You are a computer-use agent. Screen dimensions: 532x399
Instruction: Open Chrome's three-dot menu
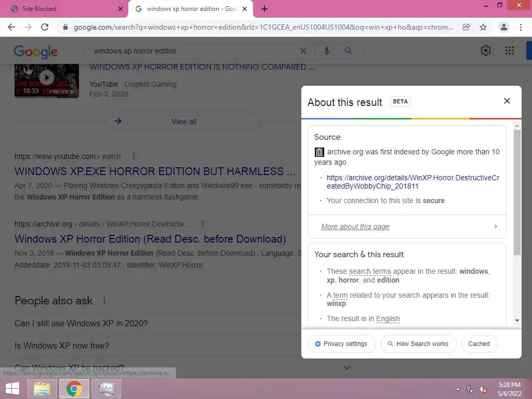tap(521, 27)
